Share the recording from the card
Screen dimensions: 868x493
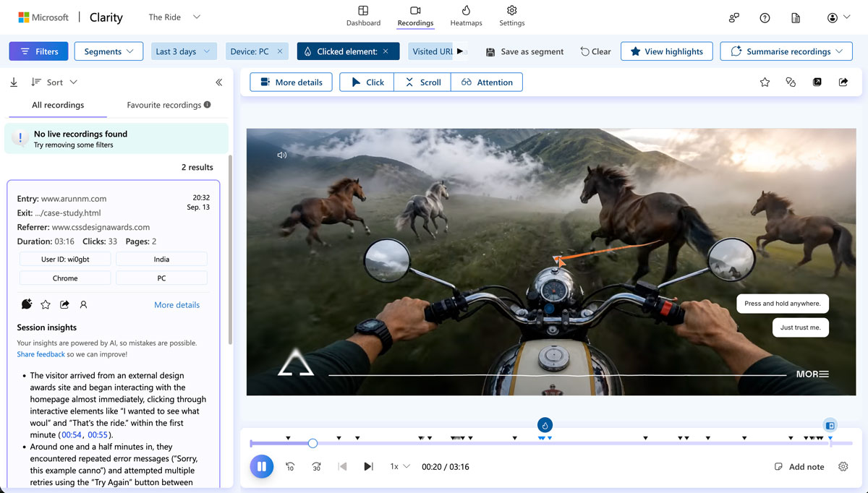coord(64,304)
